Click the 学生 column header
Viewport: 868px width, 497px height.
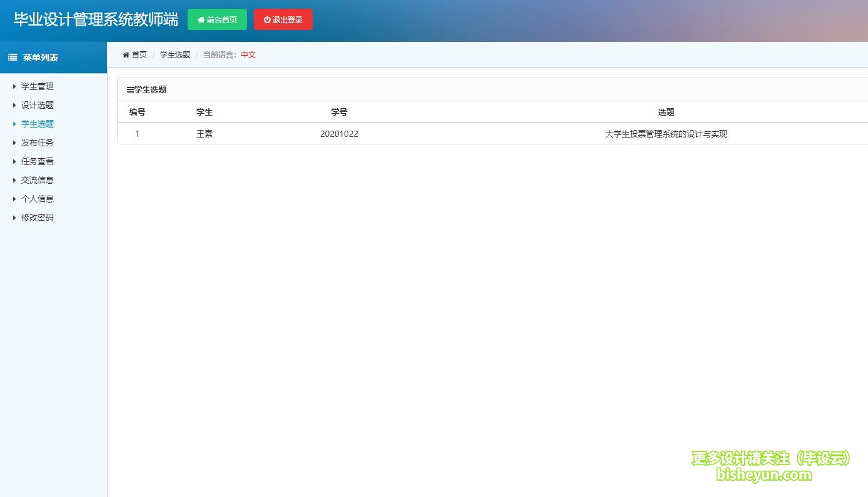coord(204,113)
